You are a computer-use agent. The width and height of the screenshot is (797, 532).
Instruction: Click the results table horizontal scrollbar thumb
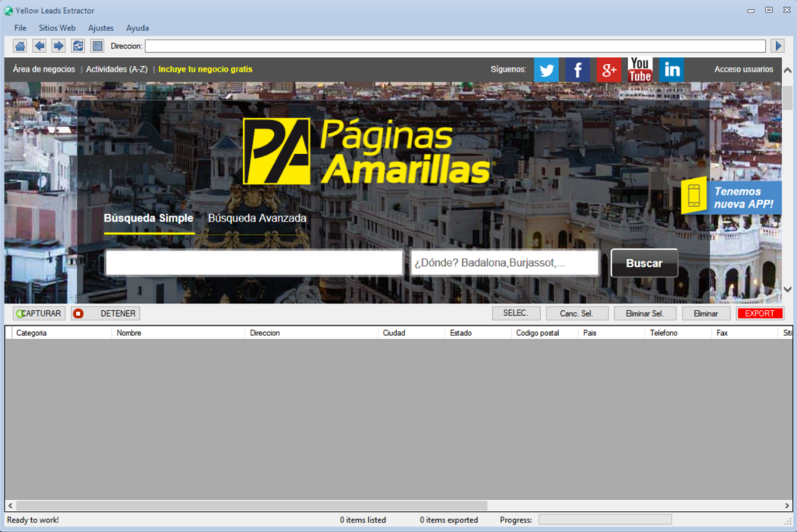tap(251, 506)
